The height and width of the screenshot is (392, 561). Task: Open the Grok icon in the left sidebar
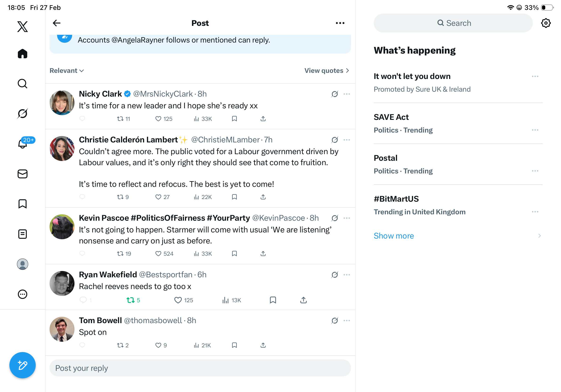pyautogui.click(x=23, y=114)
